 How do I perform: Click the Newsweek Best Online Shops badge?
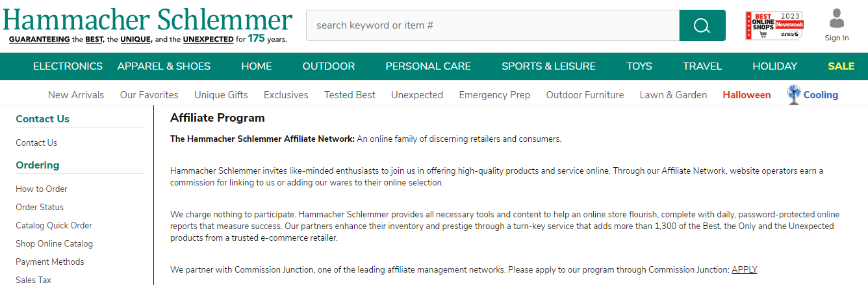774,25
